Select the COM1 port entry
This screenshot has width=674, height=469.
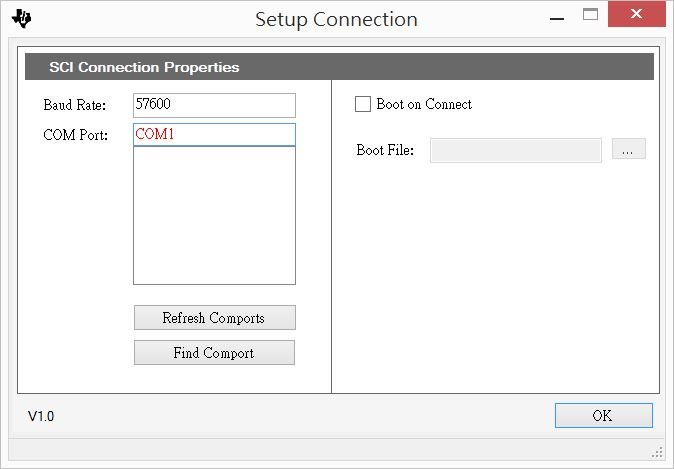click(x=214, y=135)
